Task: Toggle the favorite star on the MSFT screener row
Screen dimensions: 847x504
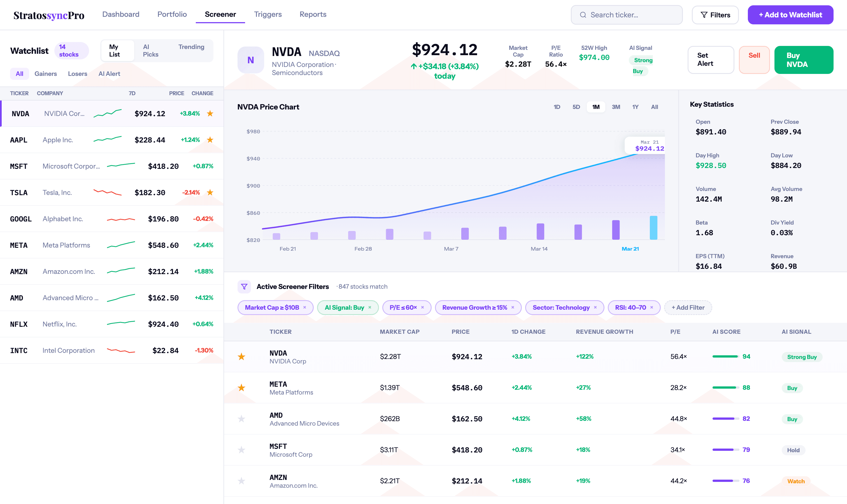Action: [x=241, y=450]
